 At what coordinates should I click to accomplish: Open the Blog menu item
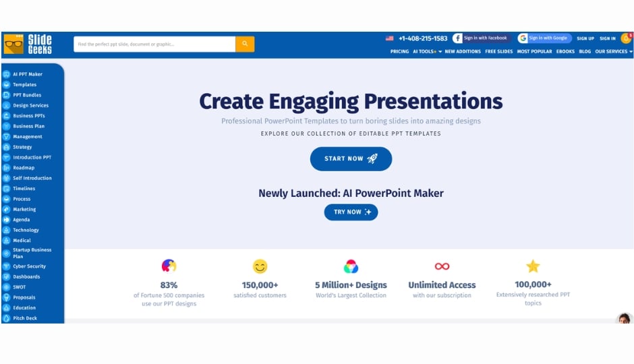click(x=585, y=52)
